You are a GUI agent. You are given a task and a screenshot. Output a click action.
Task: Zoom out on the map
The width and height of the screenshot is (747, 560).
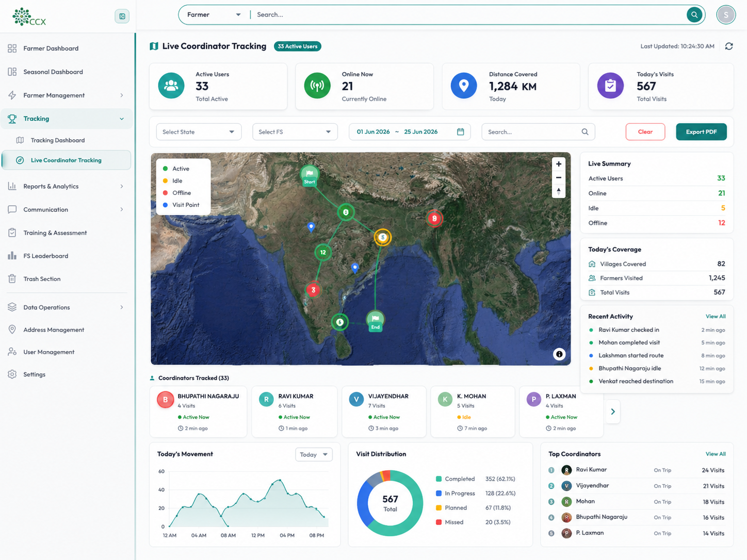[559, 177]
